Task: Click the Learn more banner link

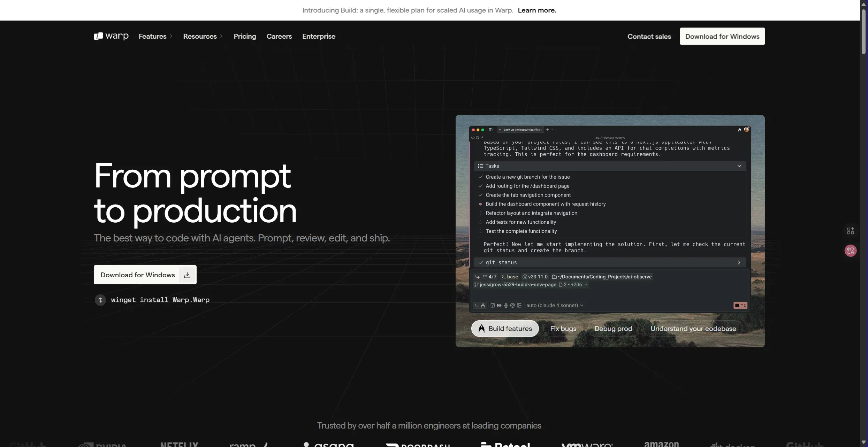Action: coord(537,10)
